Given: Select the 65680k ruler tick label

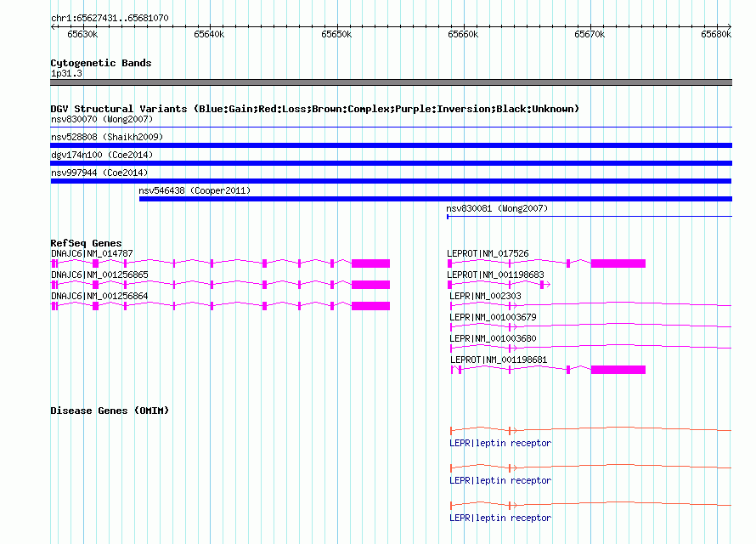Looking at the screenshot, I should pyautogui.click(x=716, y=34).
